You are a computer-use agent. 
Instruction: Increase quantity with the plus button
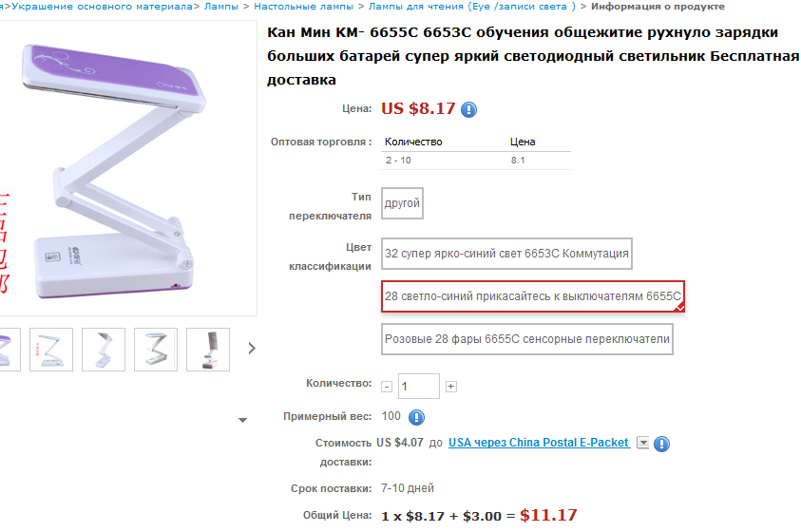[451, 387]
